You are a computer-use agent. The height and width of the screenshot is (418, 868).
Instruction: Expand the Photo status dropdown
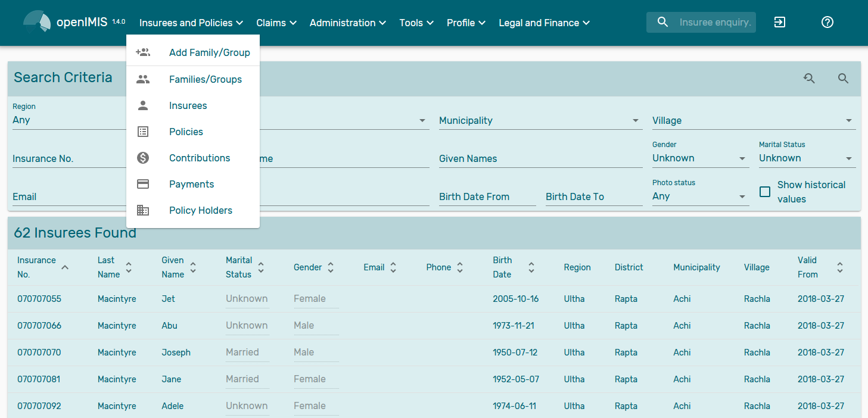(x=742, y=196)
